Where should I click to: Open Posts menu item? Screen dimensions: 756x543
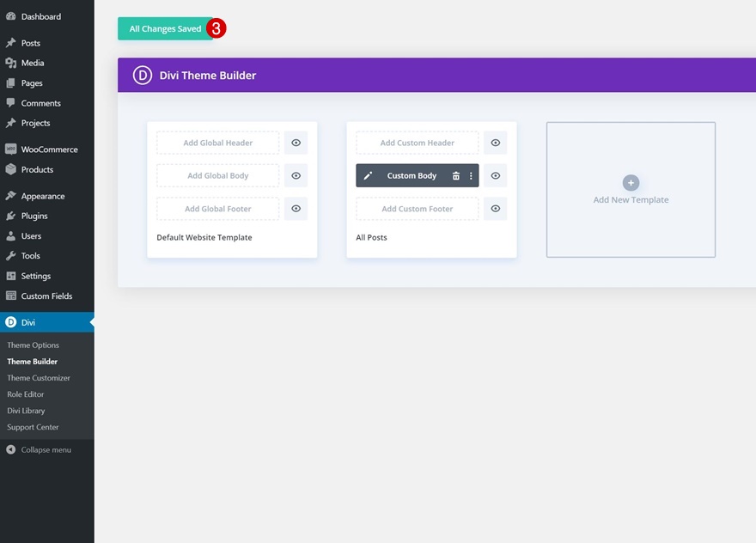(46, 43)
